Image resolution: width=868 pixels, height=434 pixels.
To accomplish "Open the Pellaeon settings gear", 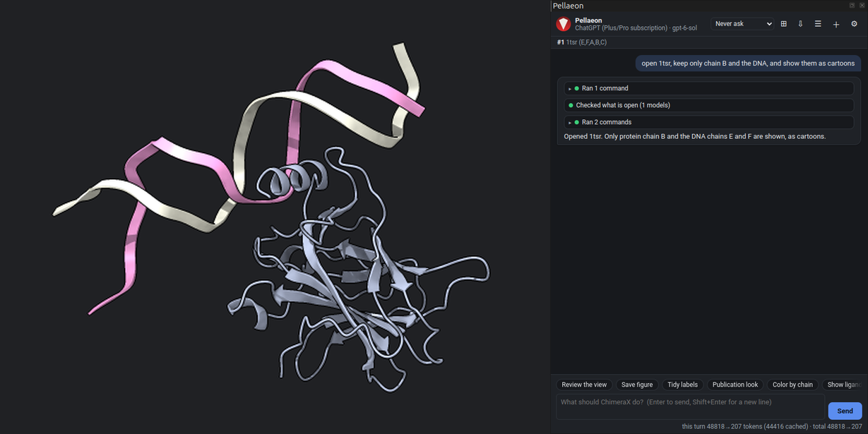I will click(x=854, y=24).
